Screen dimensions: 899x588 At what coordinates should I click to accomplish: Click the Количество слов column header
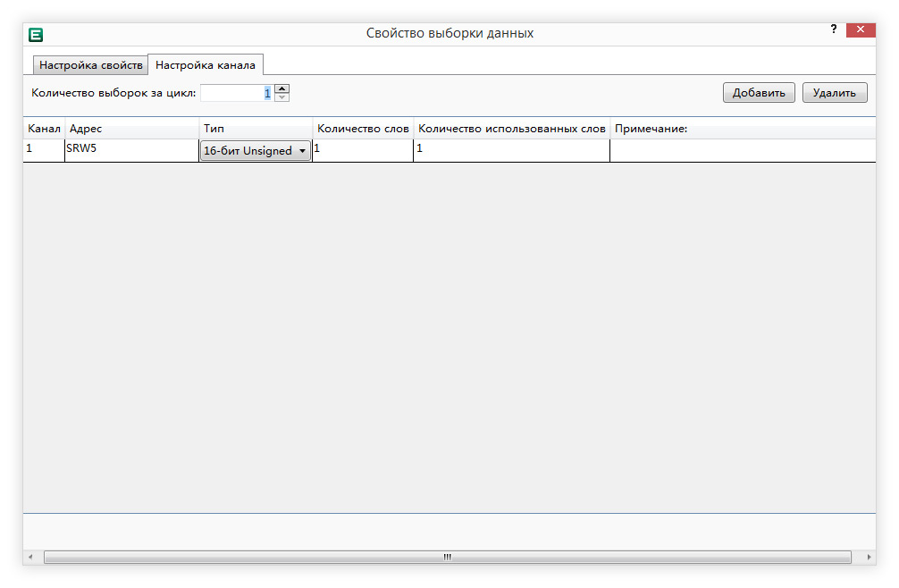pyautogui.click(x=363, y=129)
